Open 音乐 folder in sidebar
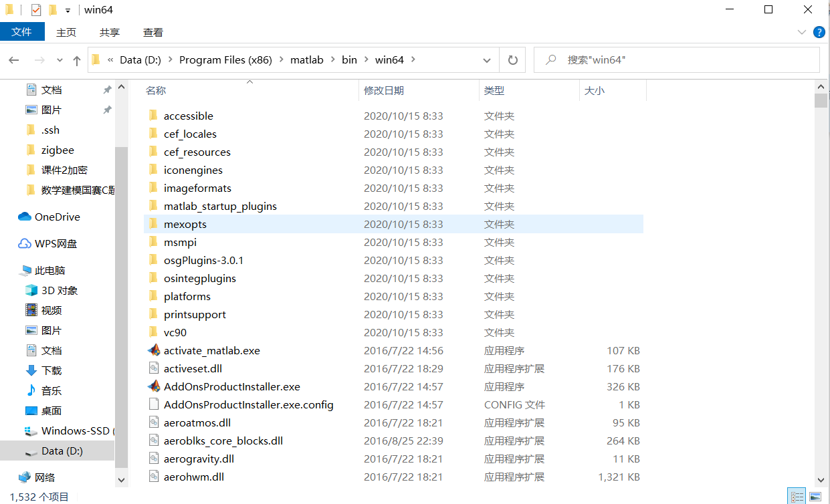The height and width of the screenshot is (504, 830). pos(43,390)
